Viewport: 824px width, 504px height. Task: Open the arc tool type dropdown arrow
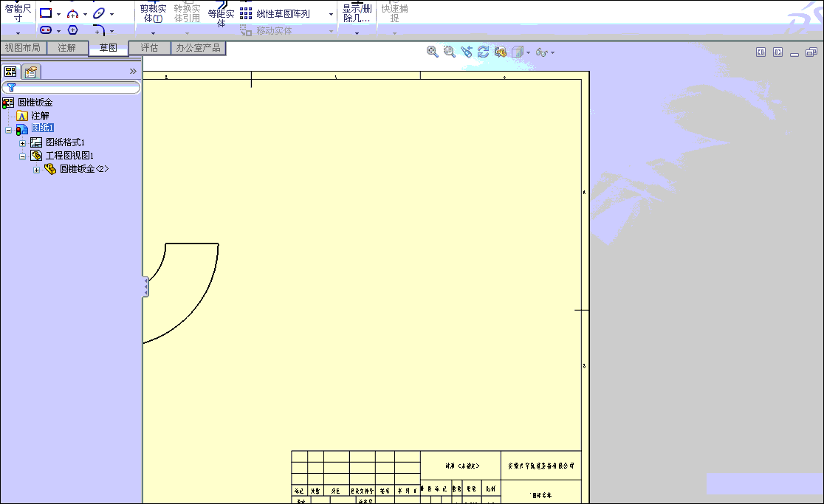click(x=85, y=14)
